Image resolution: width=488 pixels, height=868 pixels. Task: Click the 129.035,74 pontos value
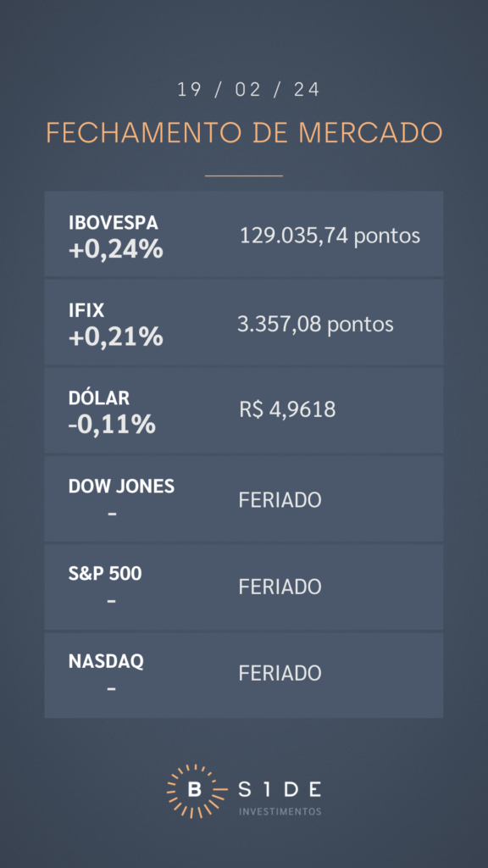(330, 236)
